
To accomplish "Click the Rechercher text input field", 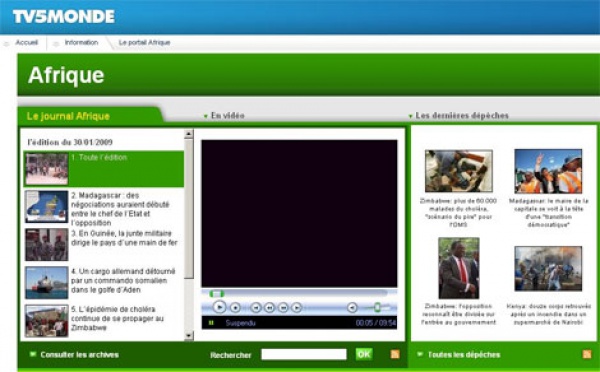I will coord(304,354).
